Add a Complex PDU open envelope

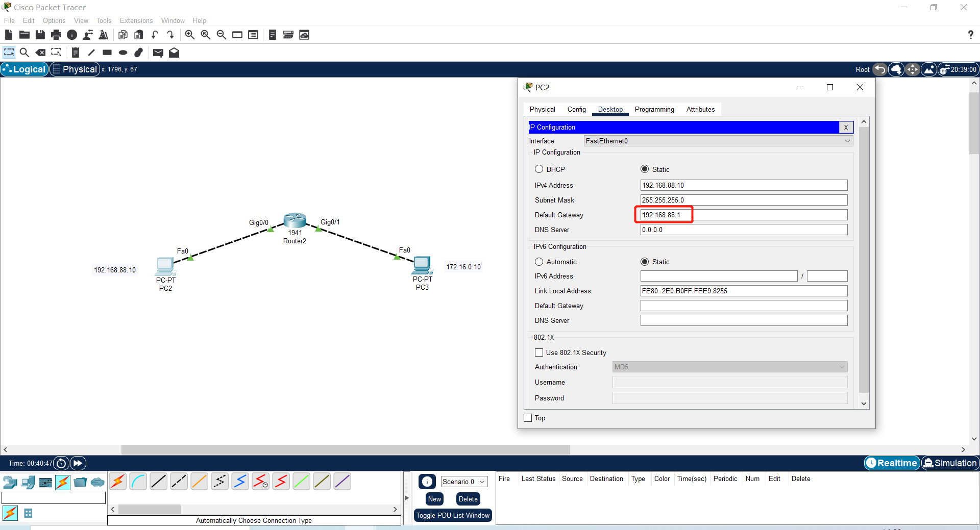click(174, 53)
